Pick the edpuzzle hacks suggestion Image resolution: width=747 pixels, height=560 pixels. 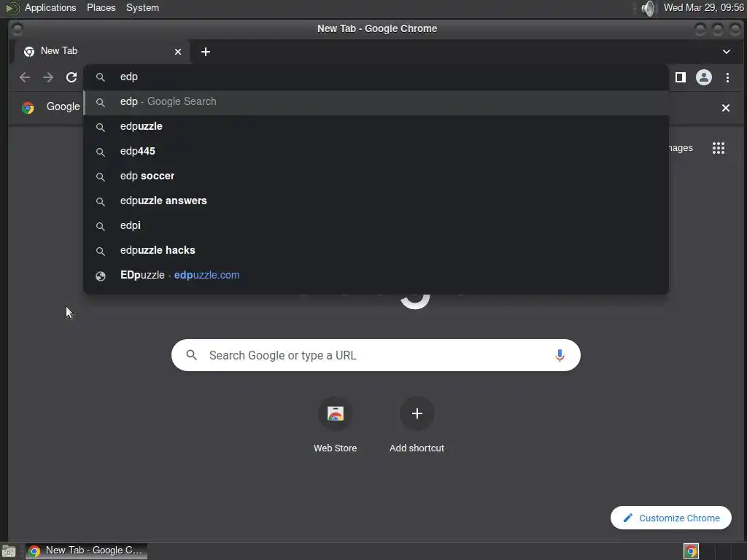pos(376,251)
